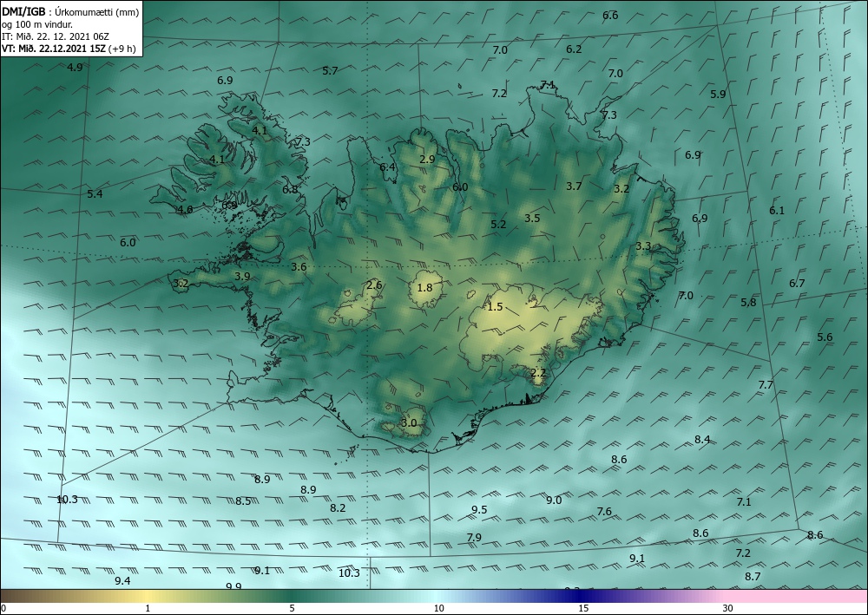Click the 2.6 value by the Langjökull glacier
868x615 pixels.
coord(374,285)
